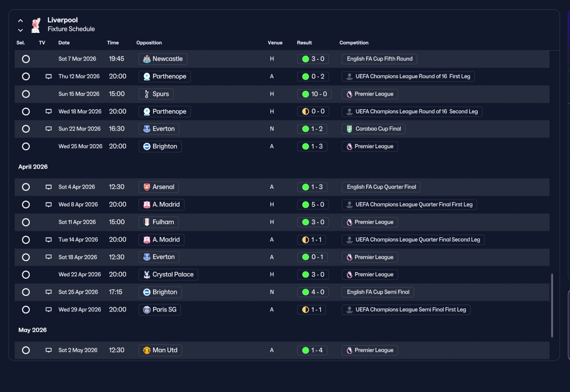This screenshot has width=570, height=392.
Task: Open the 10 - 0 result against Spurs
Action: [x=314, y=94]
